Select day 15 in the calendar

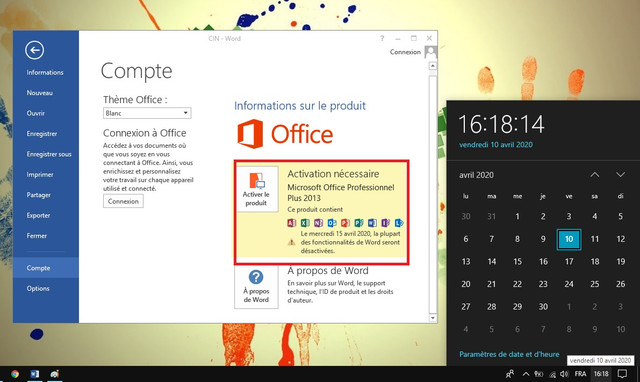coord(517,262)
